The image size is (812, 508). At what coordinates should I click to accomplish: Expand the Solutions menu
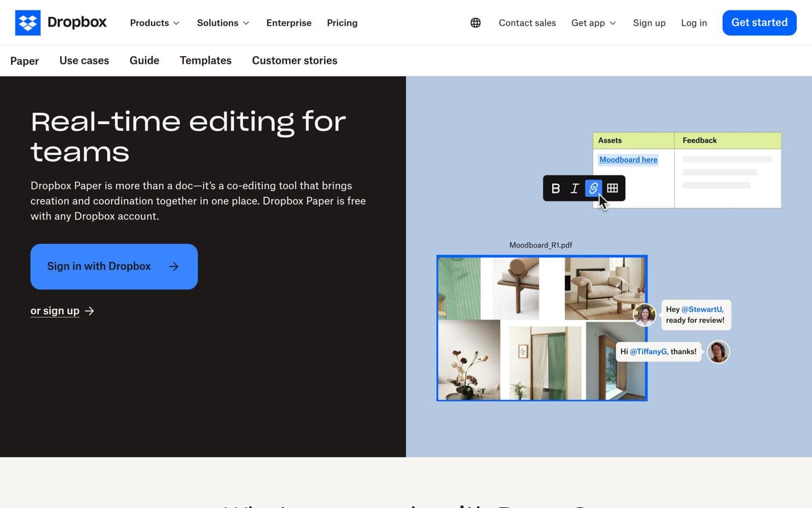tap(223, 23)
